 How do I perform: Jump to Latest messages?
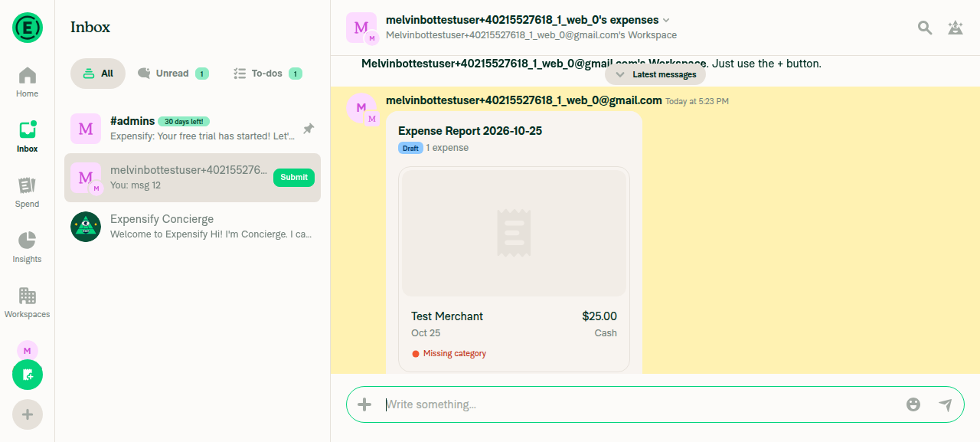coord(655,74)
